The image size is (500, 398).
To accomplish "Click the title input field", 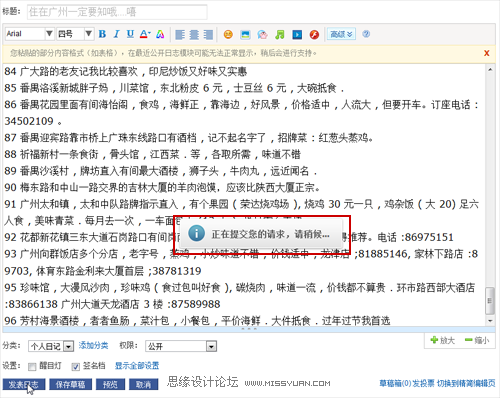I will click(x=117, y=12).
